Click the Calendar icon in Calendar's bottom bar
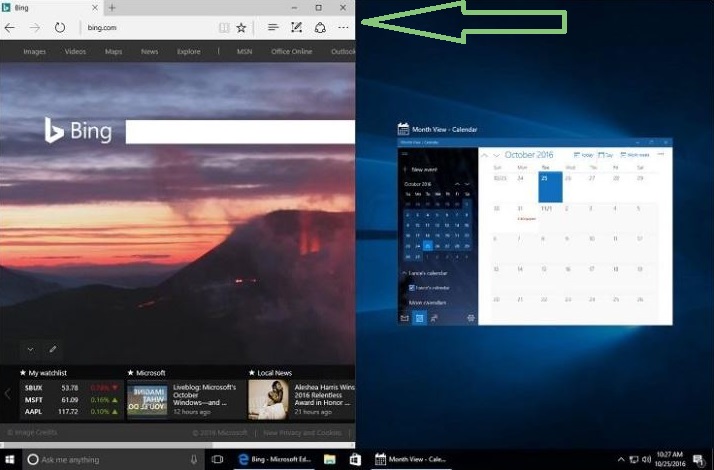The width and height of the screenshot is (714, 470). click(419, 318)
